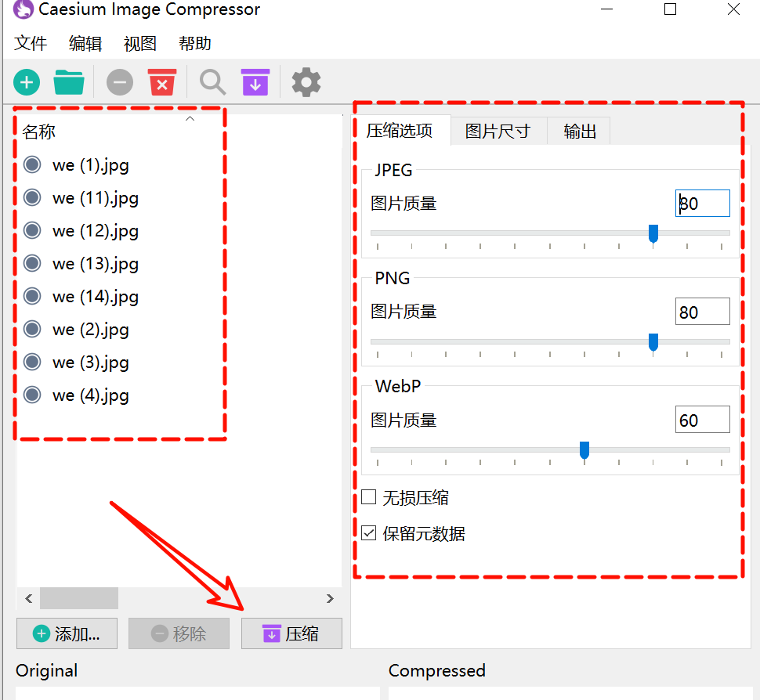
Task: Open the 文件 menu
Action: pyautogui.click(x=31, y=44)
